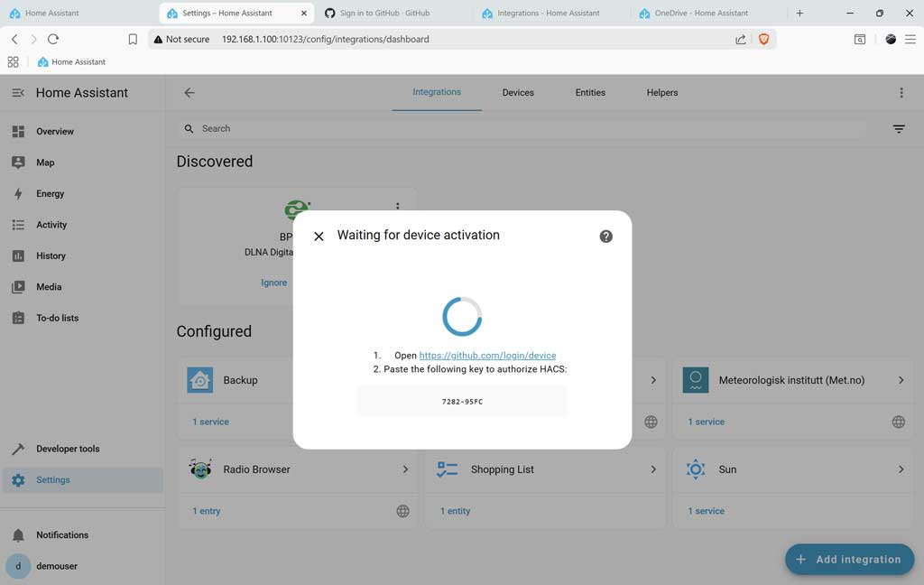Viewport: 924px width, 585px height.
Task: Switch to the Integrations - Home Assistant browser tab
Action: [x=548, y=13]
